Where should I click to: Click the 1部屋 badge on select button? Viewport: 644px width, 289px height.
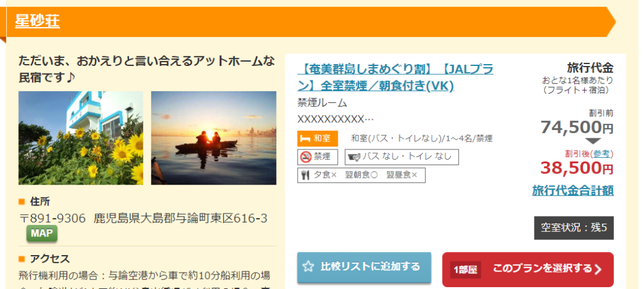tap(465, 270)
